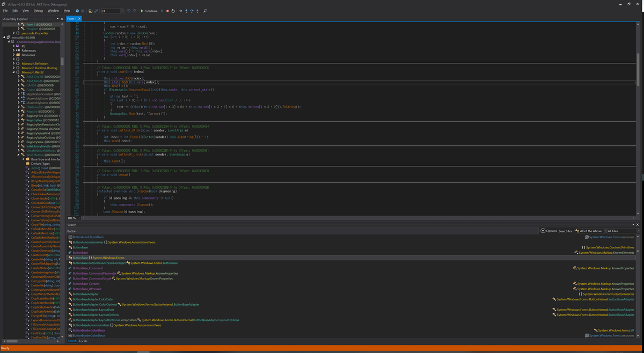This screenshot has height=353, width=644.
Task: Close the Assembly Explorer panel
Action: [62, 19]
